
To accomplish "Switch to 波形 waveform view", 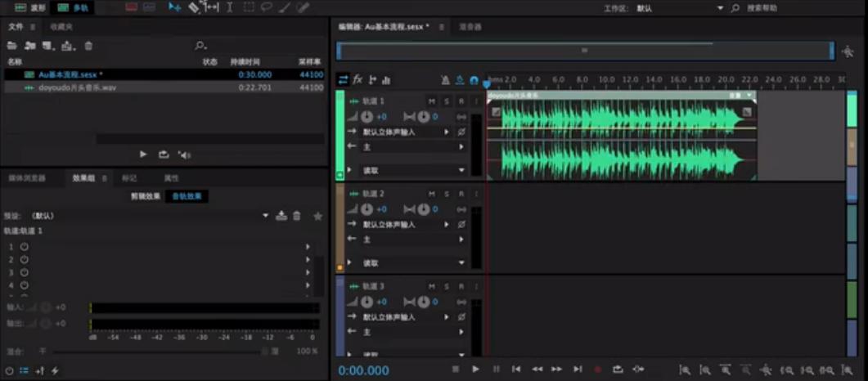I will coord(31,7).
